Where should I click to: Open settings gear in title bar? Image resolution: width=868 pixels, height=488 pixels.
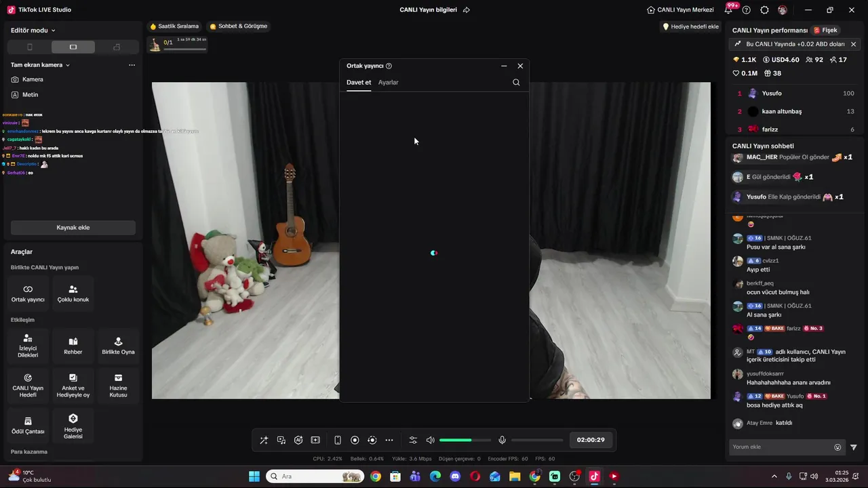tap(764, 10)
